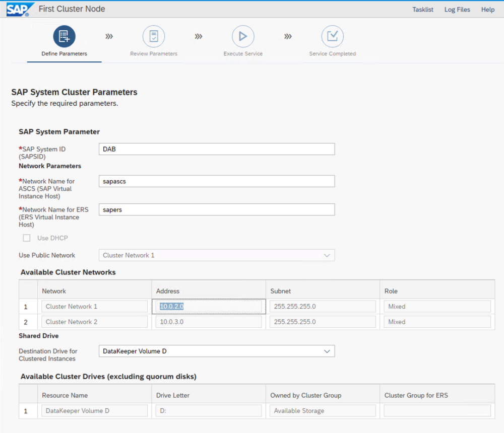Screen dimensions: 504x433
Task: Click the ERS network name field
Action: point(217,209)
